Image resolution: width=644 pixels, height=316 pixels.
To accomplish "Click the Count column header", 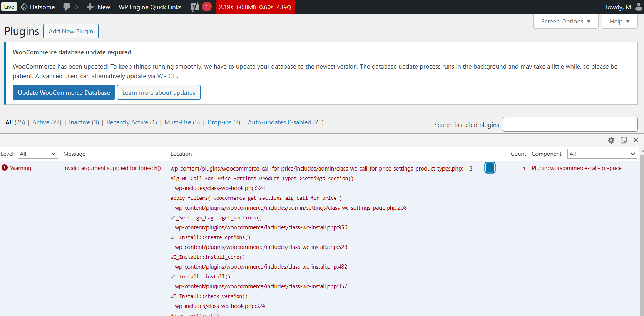I will 518,154.
